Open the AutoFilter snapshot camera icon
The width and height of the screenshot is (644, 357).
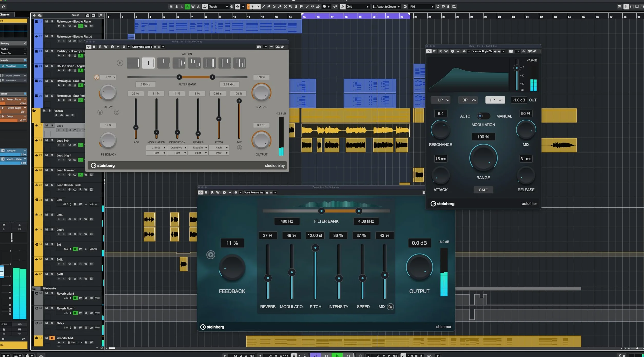(x=511, y=51)
